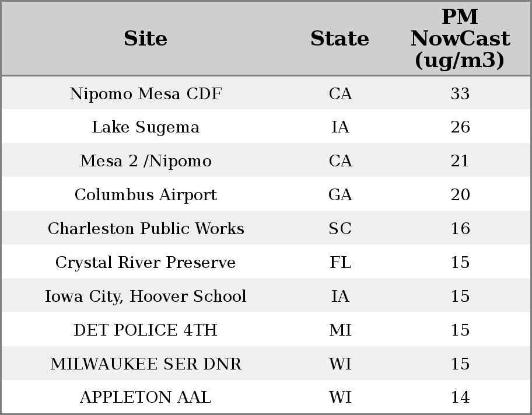Click the Site column header
Image resolution: width=532 pixels, height=415 pixels.
click(146, 39)
